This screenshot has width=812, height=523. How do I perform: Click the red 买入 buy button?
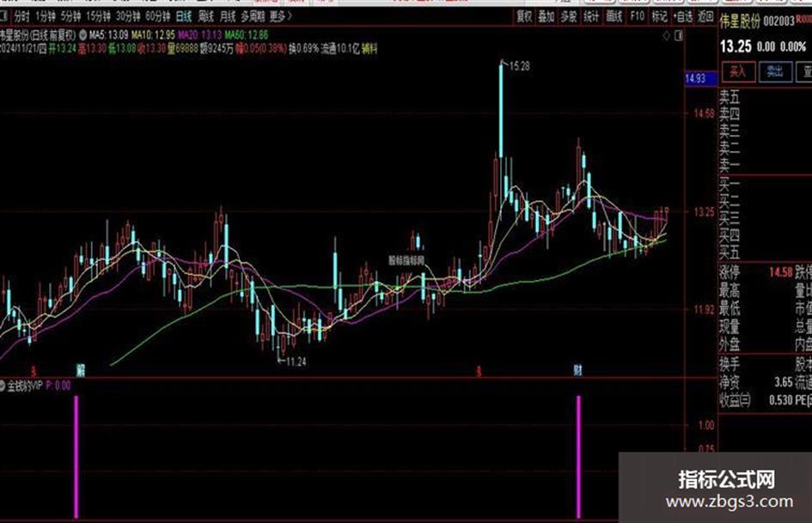coord(738,71)
